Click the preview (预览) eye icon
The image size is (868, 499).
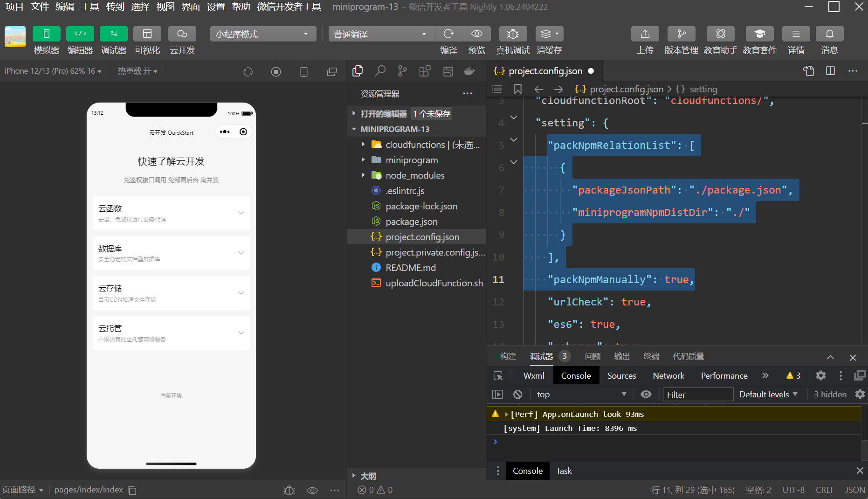(477, 34)
